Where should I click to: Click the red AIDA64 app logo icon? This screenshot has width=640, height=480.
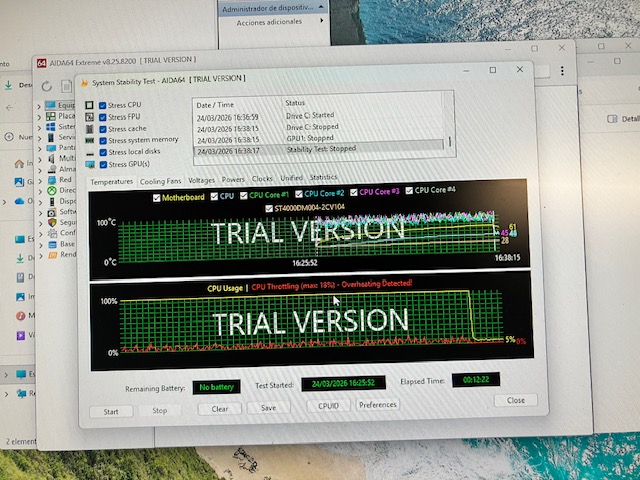point(42,62)
